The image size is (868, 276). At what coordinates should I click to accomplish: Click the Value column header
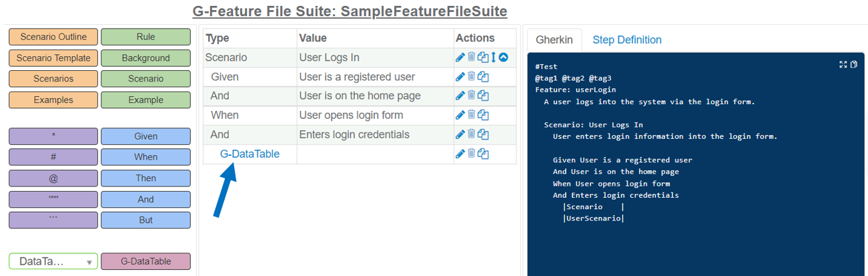374,38
